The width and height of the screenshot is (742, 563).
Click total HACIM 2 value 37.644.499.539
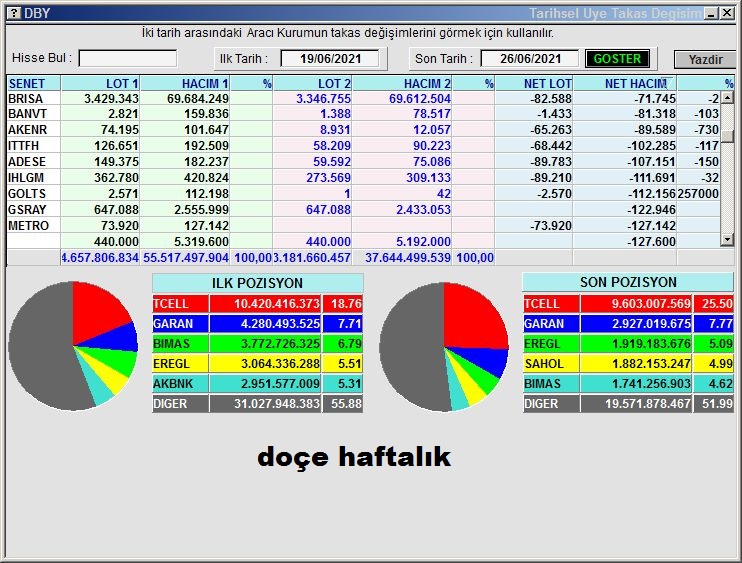click(x=408, y=258)
